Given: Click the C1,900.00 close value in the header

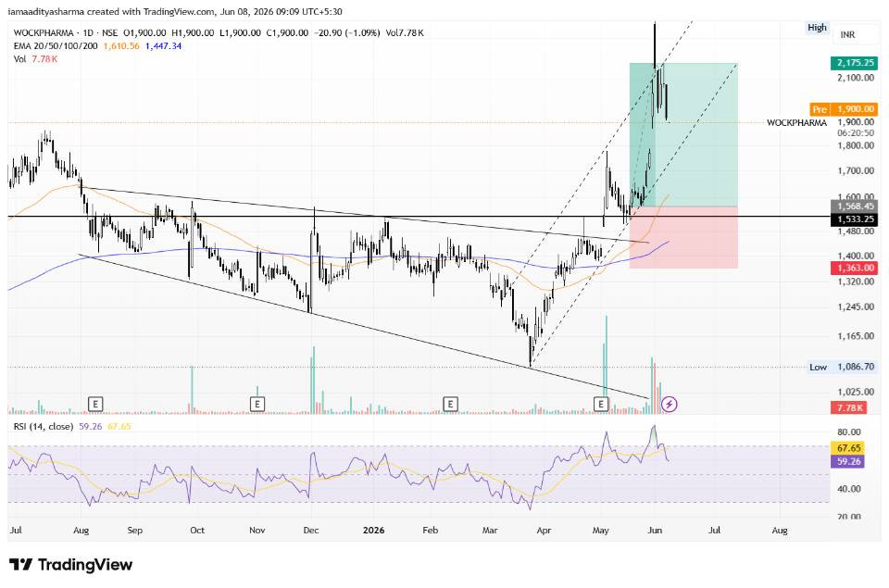Looking at the screenshot, I should tap(287, 33).
